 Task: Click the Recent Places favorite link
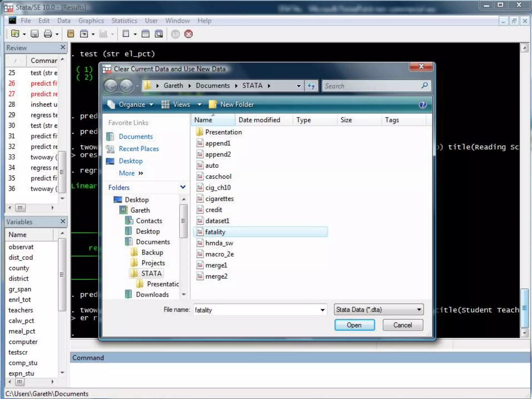[x=139, y=149]
